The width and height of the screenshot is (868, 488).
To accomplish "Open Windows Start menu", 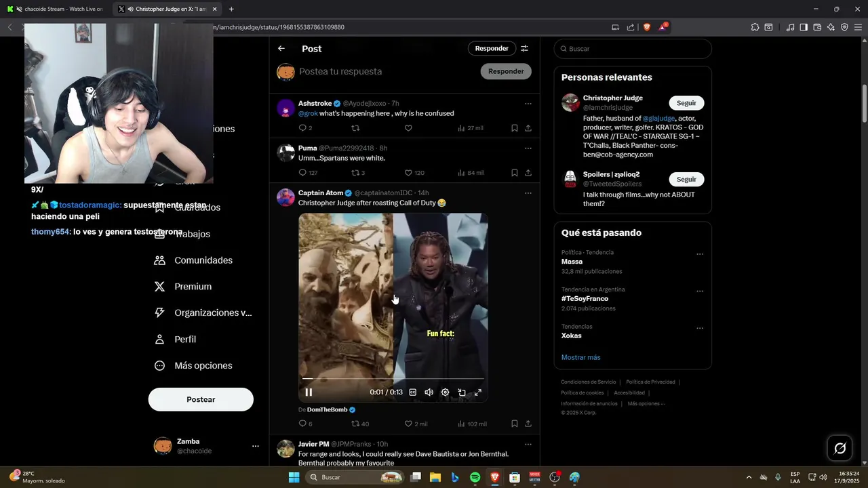I will click(x=294, y=477).
